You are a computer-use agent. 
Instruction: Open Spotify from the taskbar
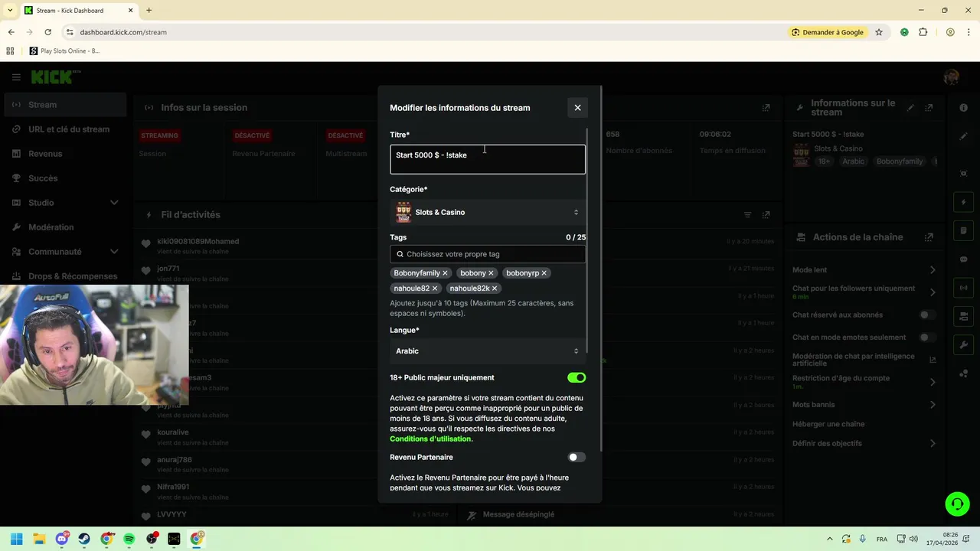[129, 539]
